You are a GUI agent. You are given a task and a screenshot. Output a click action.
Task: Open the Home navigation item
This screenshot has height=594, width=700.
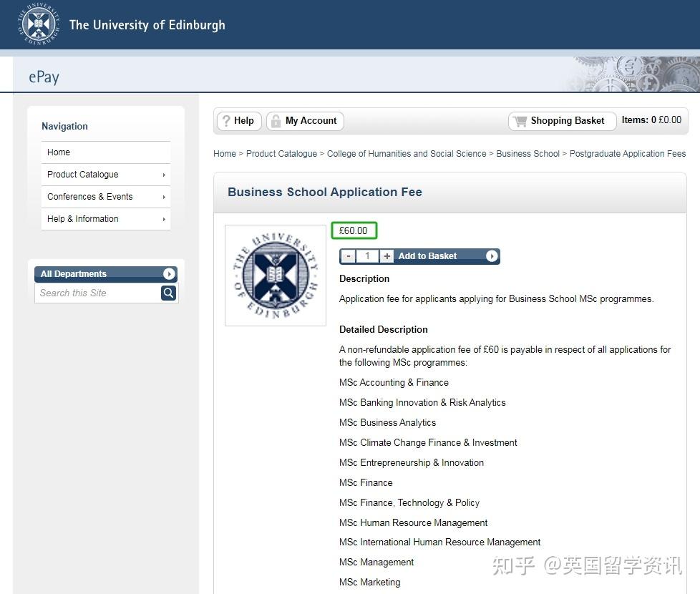(58, 152)
